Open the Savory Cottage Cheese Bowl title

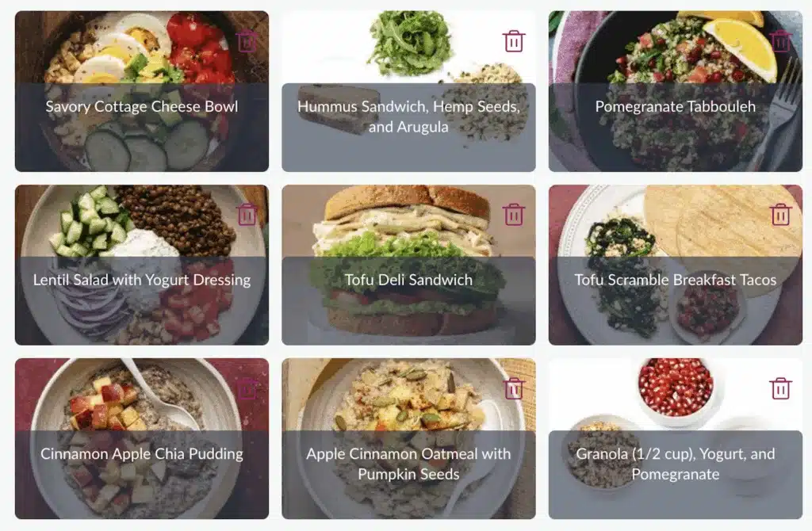[x=142, y=107]
